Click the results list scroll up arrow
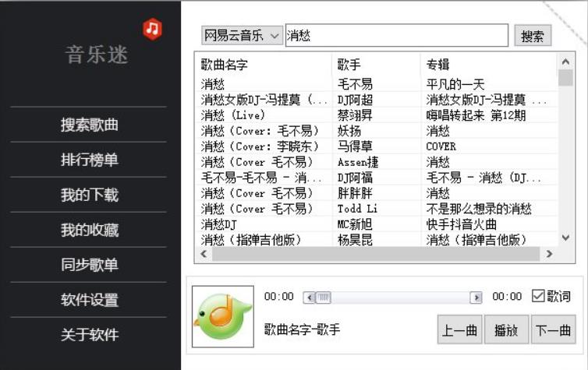Image resolution: width=588 pixels, height=370 pixels. (x=565, y=62)
